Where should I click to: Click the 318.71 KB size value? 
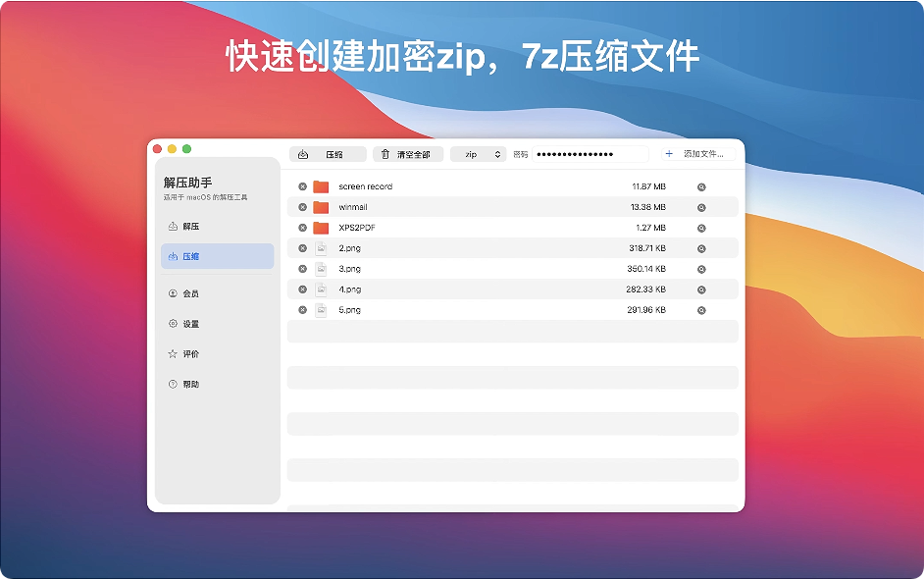[x=647, y=248]
